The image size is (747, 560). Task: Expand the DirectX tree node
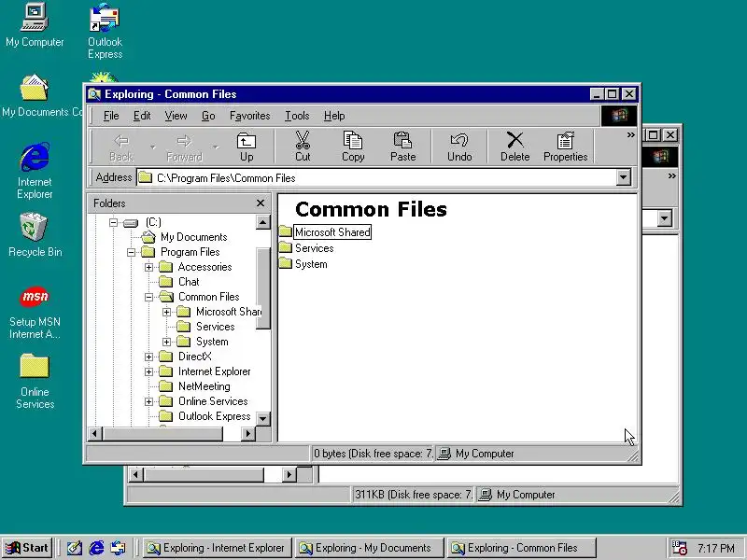[148, 357]
